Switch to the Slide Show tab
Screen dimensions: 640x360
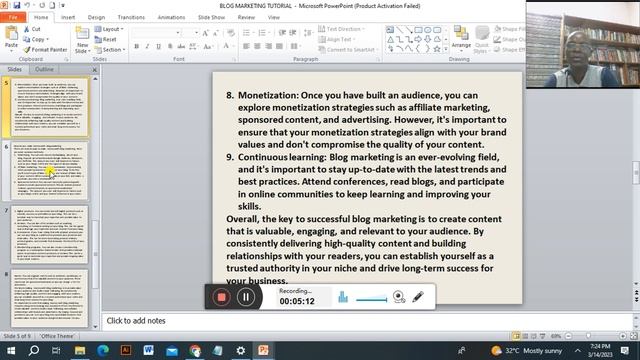211,17
